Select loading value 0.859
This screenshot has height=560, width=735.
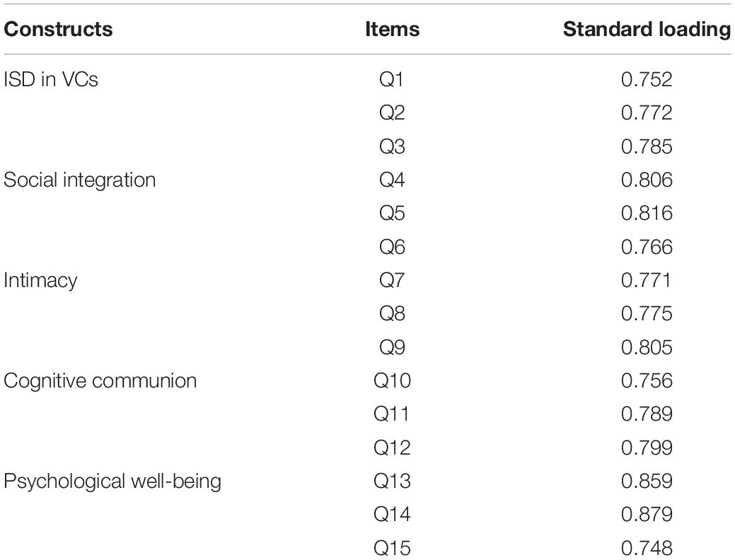point(647,482)
